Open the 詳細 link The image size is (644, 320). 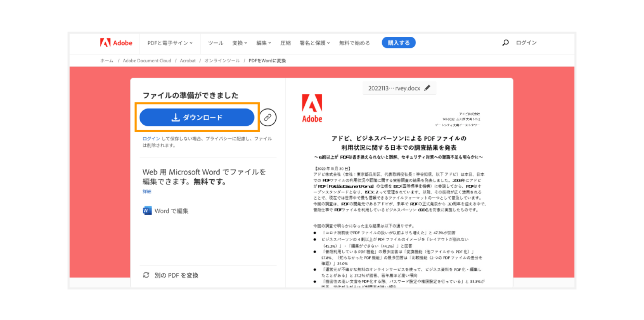[147, 192]
